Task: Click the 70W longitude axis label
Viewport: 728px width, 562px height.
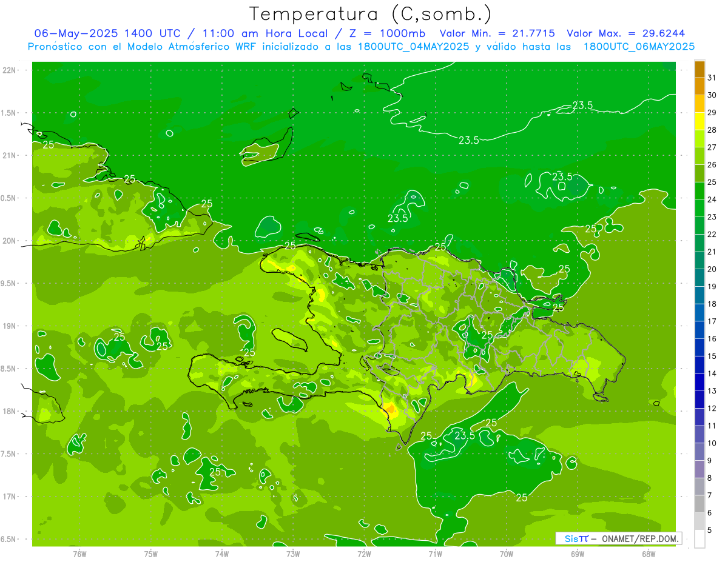Action: coord(507,554)
